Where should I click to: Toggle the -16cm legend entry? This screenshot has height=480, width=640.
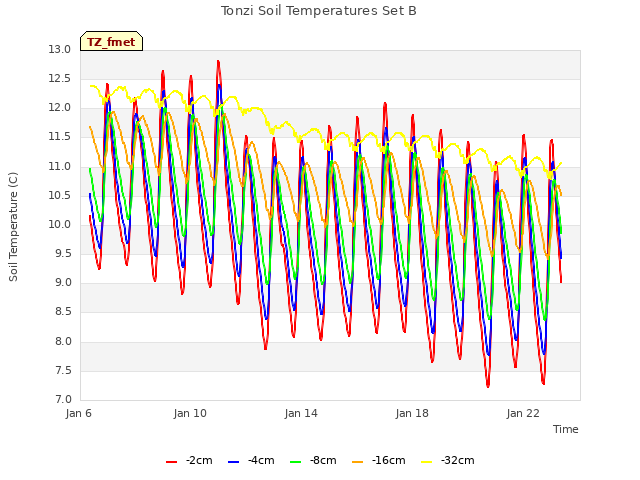point(378,461)
